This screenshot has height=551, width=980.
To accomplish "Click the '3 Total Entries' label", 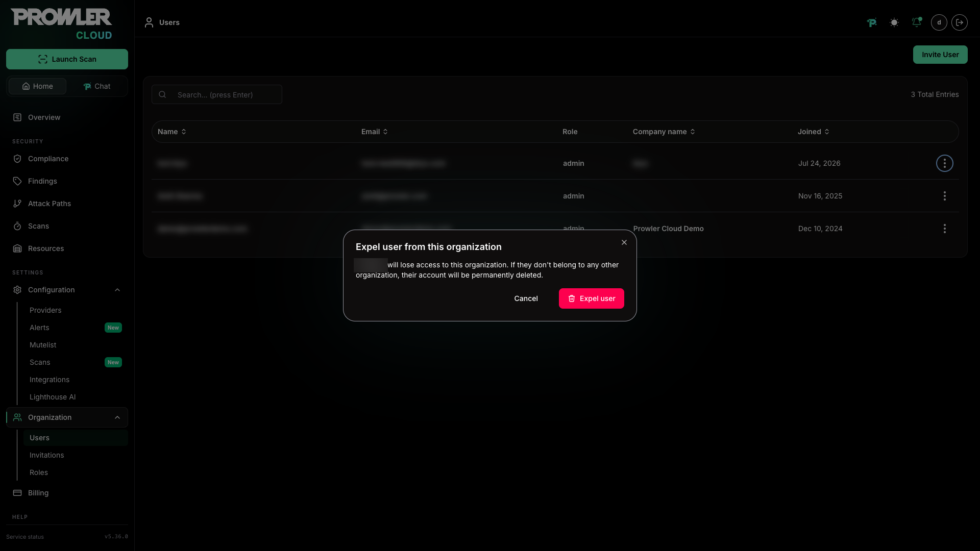I will [x=935, y=94].
